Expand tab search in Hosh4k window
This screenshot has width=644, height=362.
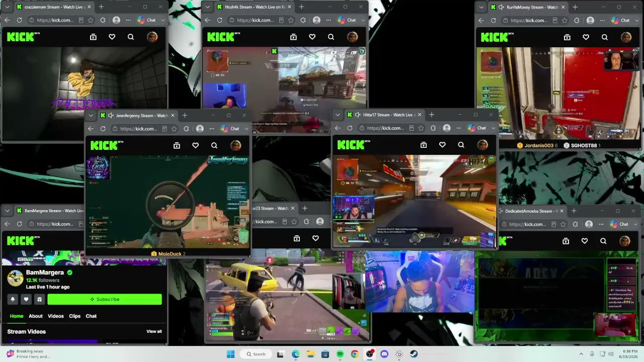(x=208, y=7)
